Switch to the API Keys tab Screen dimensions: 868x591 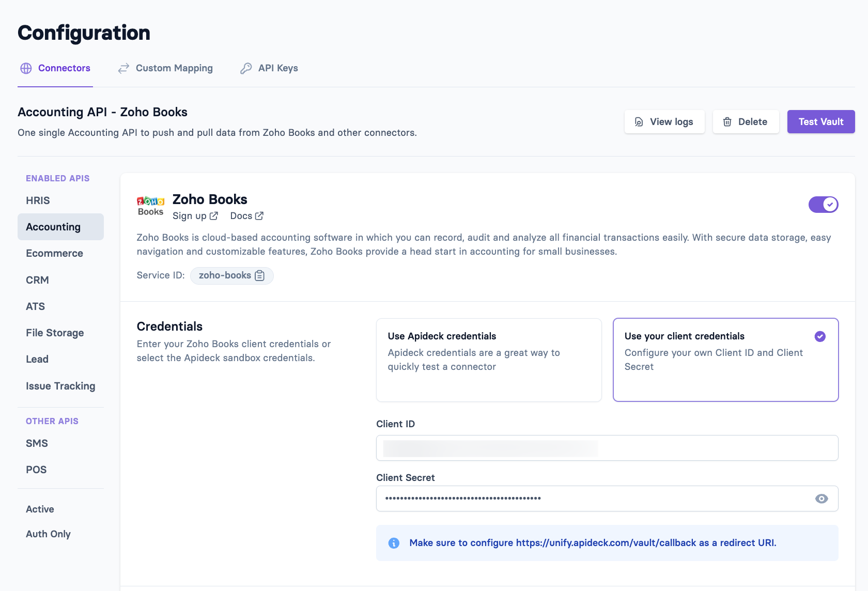(x=269, y=68)
